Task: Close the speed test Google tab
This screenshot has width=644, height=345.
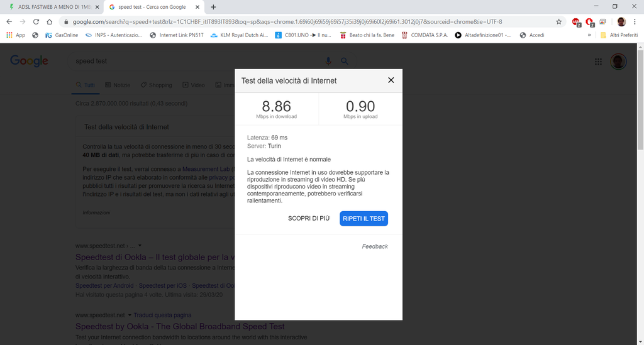Action: [197, 7]
